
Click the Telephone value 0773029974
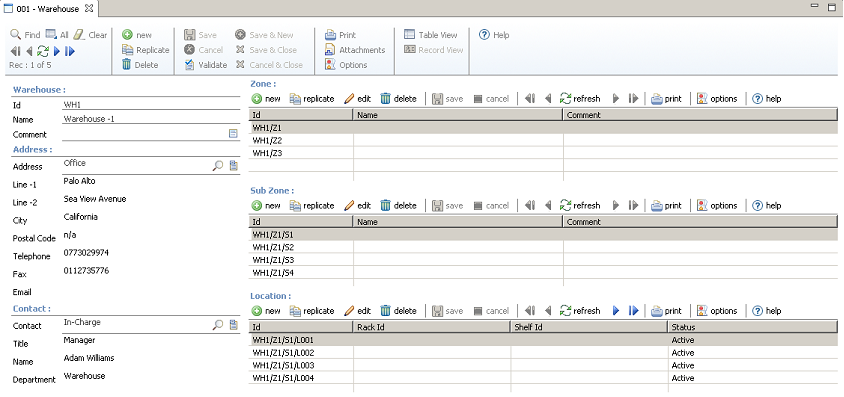pyautogui.click(x=86, y=252)
